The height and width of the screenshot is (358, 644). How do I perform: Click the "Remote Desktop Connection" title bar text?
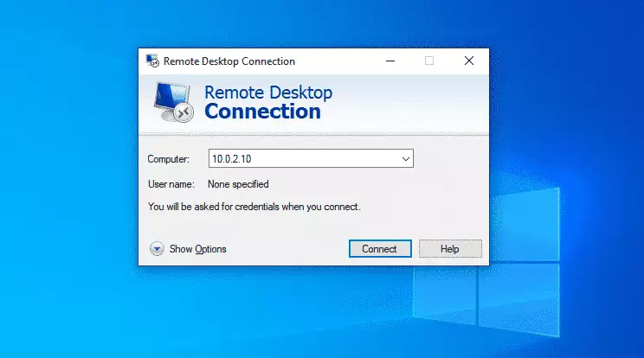coord(229,61)
